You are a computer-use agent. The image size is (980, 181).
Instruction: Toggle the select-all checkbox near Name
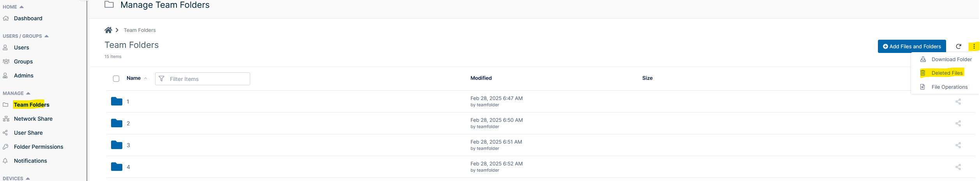point(116,79)
